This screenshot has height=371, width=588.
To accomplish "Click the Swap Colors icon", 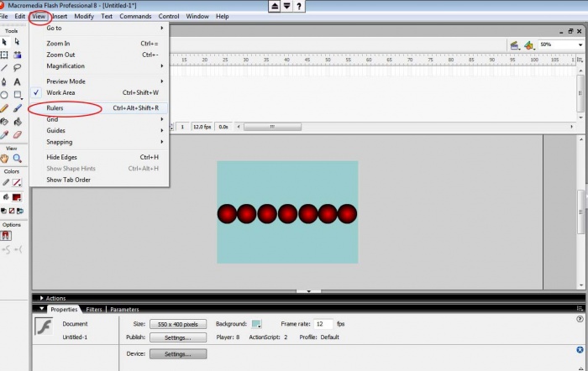I will coord(20,211).
